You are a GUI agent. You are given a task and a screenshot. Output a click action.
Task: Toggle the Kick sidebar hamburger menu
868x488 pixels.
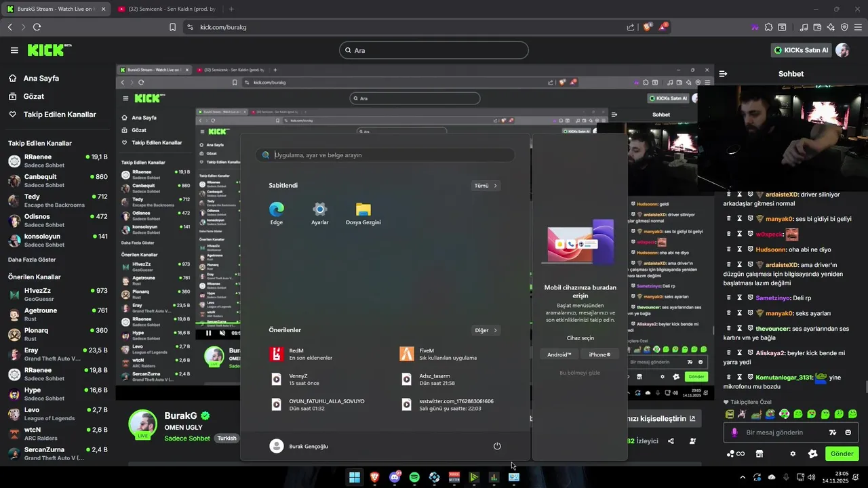tap(14, 50)
